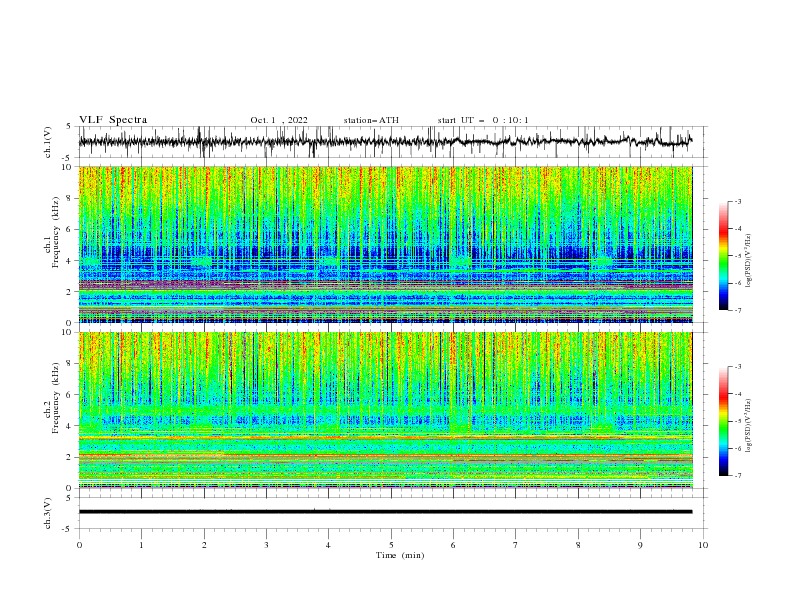
Task: Click the lower "log(PSD)(V²/Hz)" colorbar label
Action: 749,425
